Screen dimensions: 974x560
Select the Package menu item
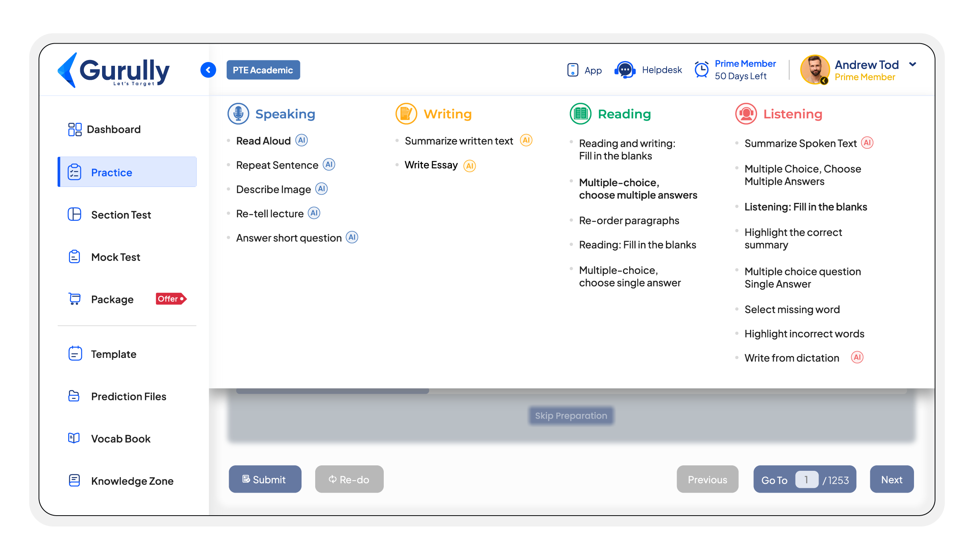[113, 299]
